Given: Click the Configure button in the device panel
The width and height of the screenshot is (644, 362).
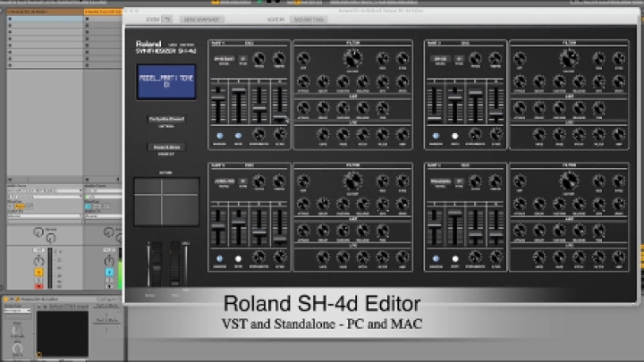Looking at the screenshot, I should pyautogui.click(x=107, y=299).
